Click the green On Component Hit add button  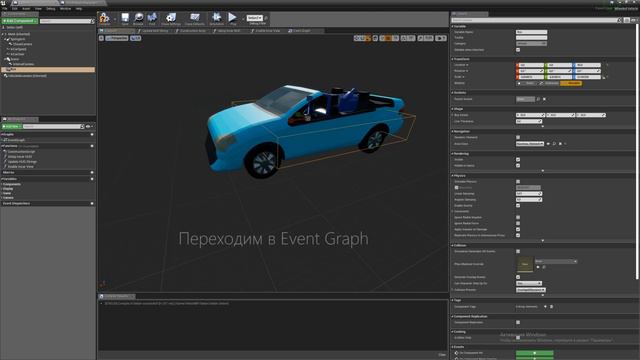tap(535, 353)
